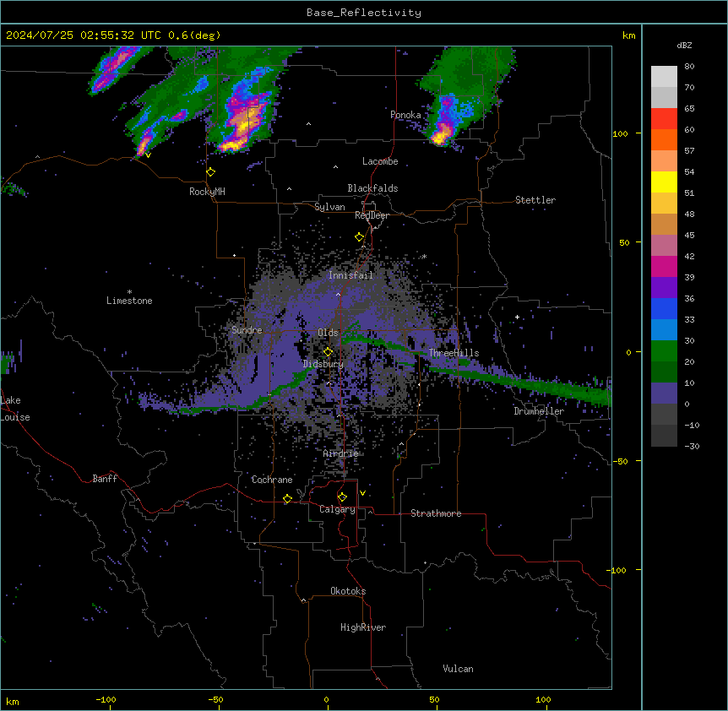Click the Base_Reflectivity title

(x=364, y=13)
